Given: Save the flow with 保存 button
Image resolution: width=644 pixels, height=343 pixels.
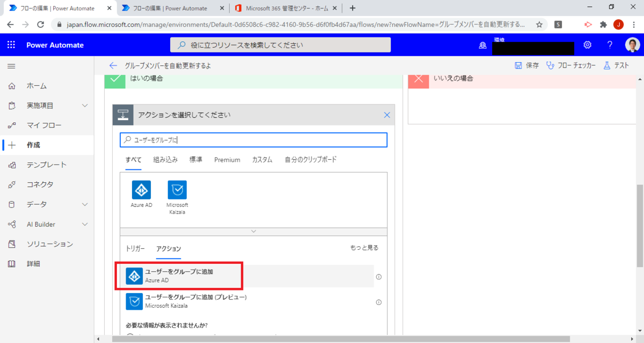Looking at the screenshot, I should tap(526, 65).
